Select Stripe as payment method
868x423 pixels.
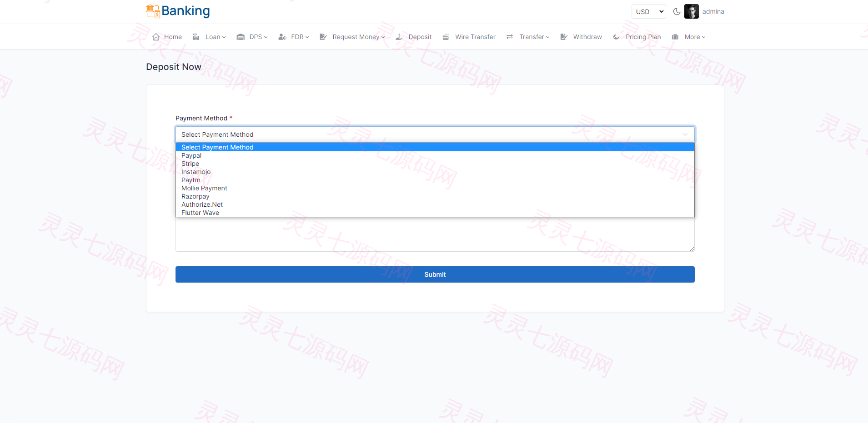[x=435, y=164]
